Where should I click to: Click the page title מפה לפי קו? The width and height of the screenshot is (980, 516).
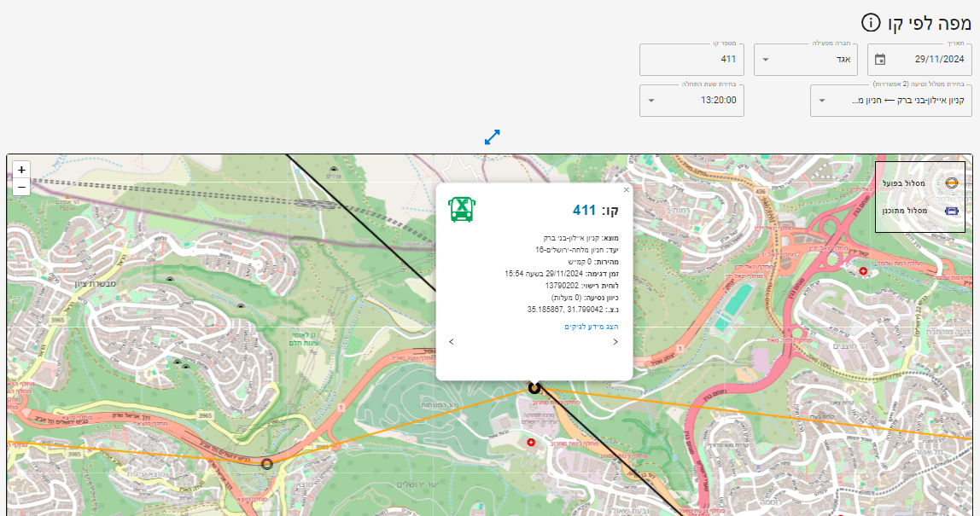pos(930,24)
